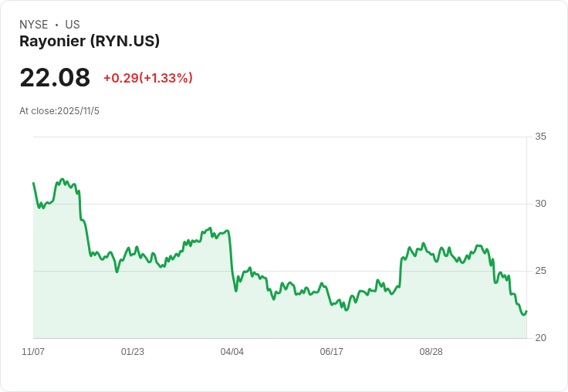The height and width of the screenshot is (392, 568).
Task: Click the 30 value on the y-axis
Action: (x=540, y=204)
